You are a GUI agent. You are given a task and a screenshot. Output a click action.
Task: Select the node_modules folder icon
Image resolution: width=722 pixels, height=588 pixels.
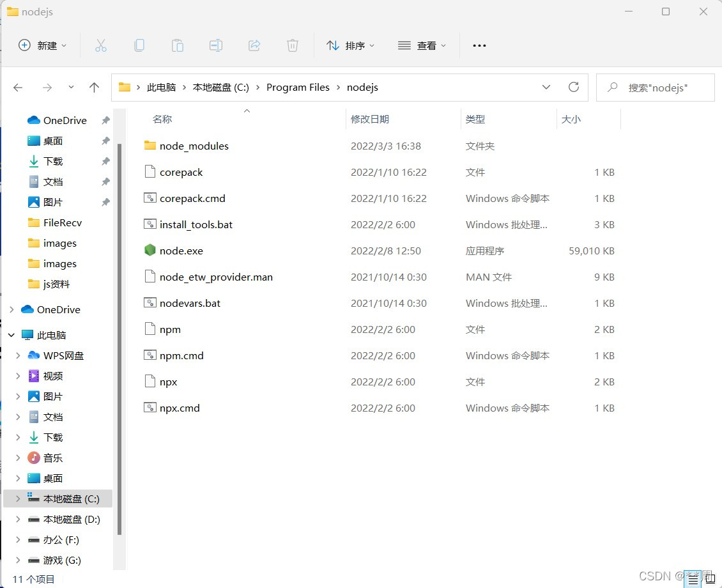pyautogui.click(x=150, y=146)
